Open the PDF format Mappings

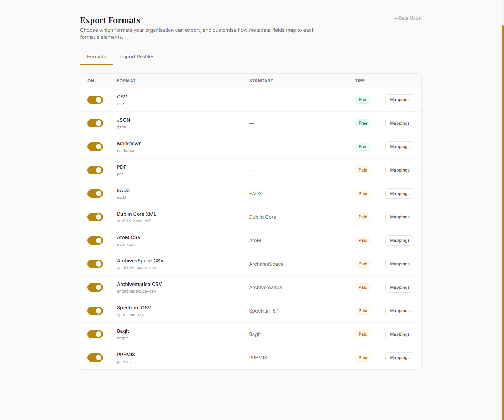(400, 170)
